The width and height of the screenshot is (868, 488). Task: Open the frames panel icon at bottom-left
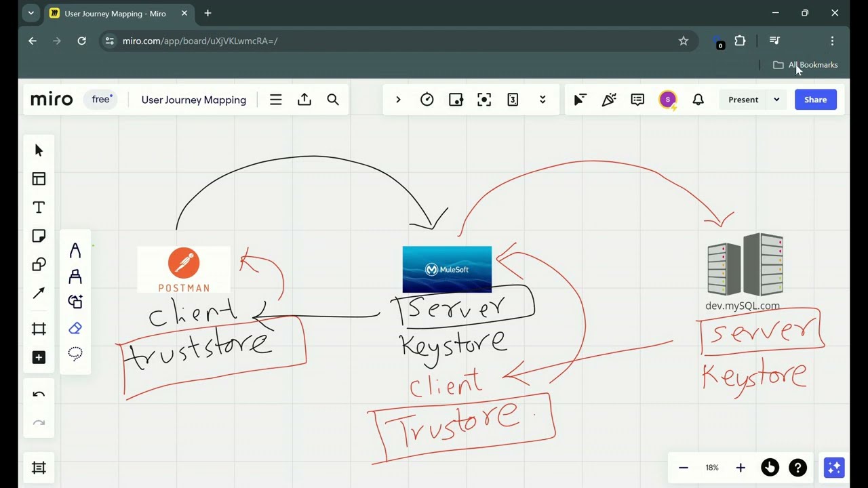click(x=39, y=468)
